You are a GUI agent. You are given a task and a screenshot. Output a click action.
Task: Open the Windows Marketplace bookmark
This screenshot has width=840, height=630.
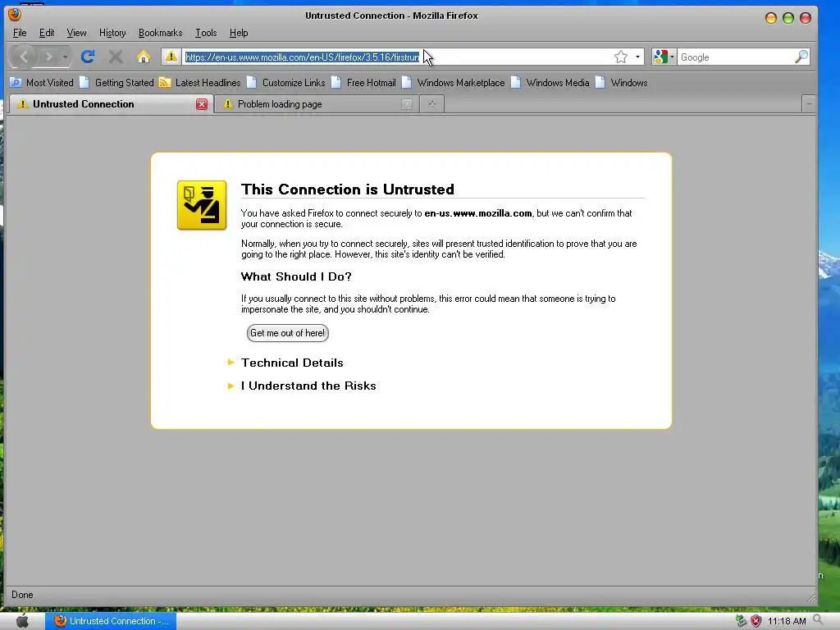pyautogui.click(x=453, y=83)
